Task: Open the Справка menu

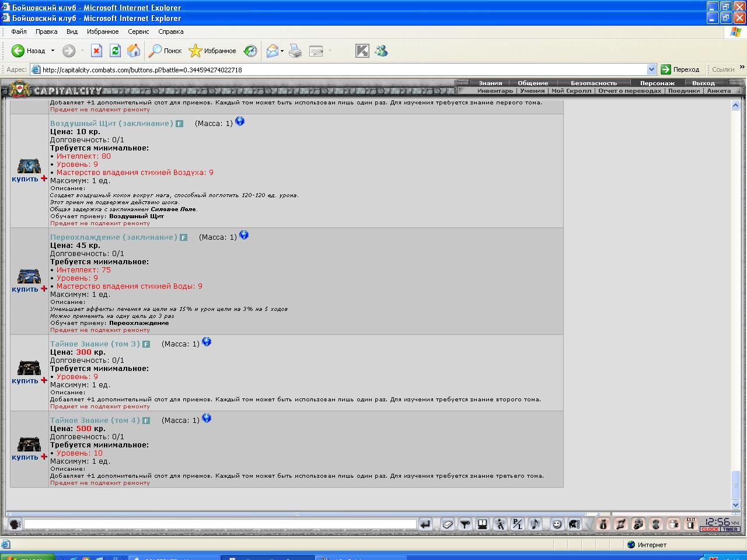Action: tap(170, 32)
